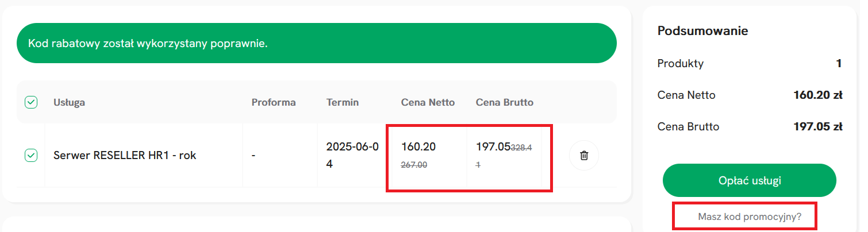Open the Masz kod promocyjny? link
This screenshot has width=868, height=232.
point(750,217)
